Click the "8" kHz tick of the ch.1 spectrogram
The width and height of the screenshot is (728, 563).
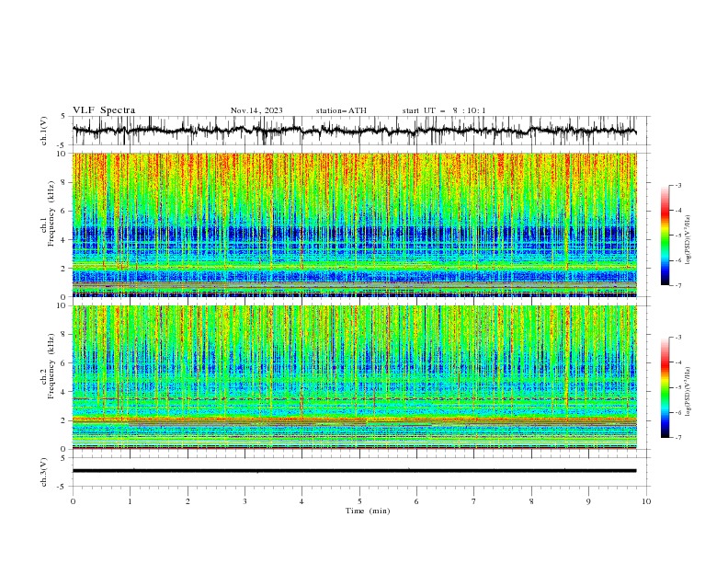tap(63, 182)
